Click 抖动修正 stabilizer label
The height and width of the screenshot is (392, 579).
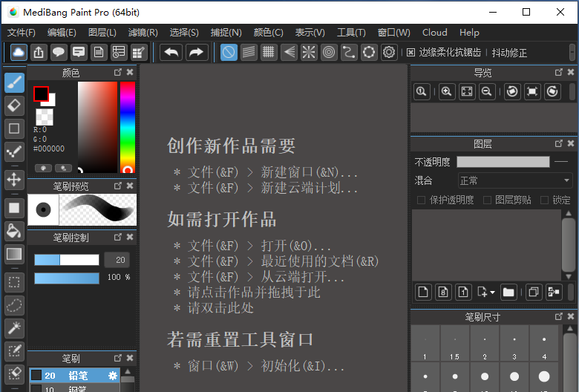pyautogui.click(x=509, y=53)
